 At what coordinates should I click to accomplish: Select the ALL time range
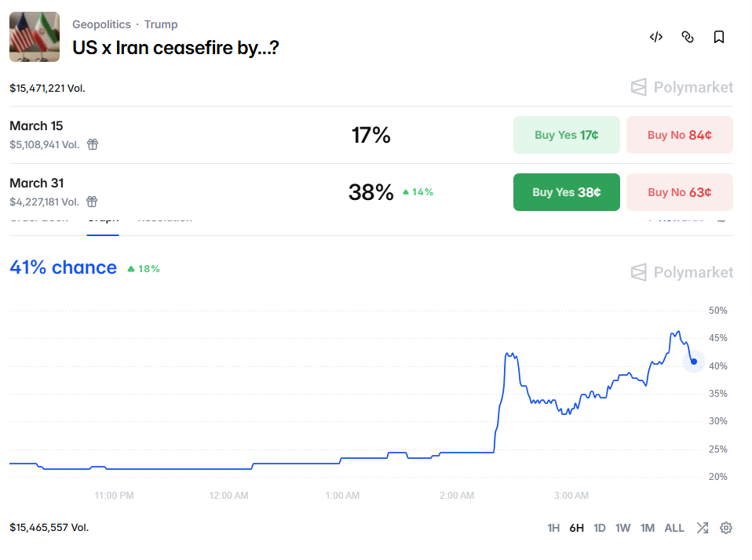pos(674,528)
